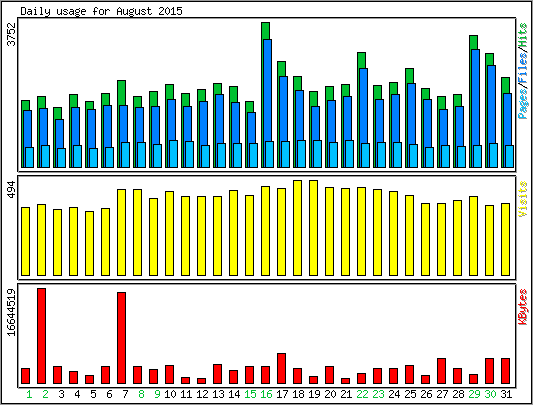Click the day 15 label on the x-axis
The image size is (533, 405).
(x=250, y=394)
